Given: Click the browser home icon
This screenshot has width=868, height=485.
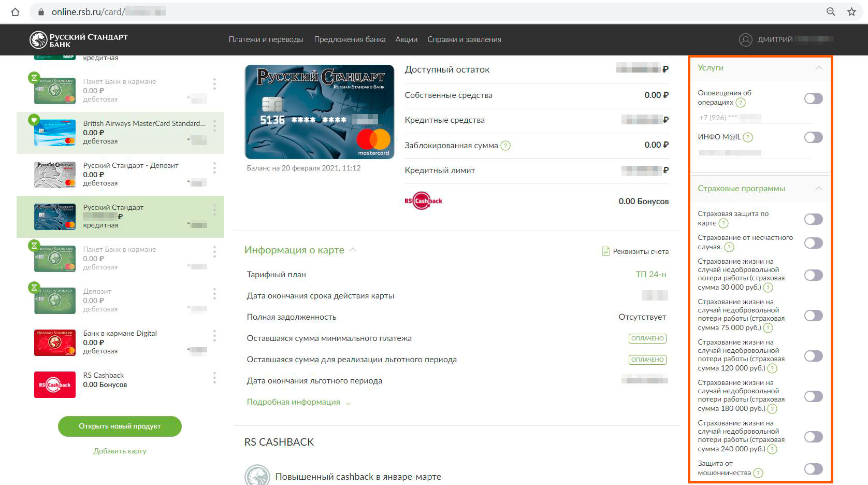Looking at the screenshot, I should tap(16, 12).
